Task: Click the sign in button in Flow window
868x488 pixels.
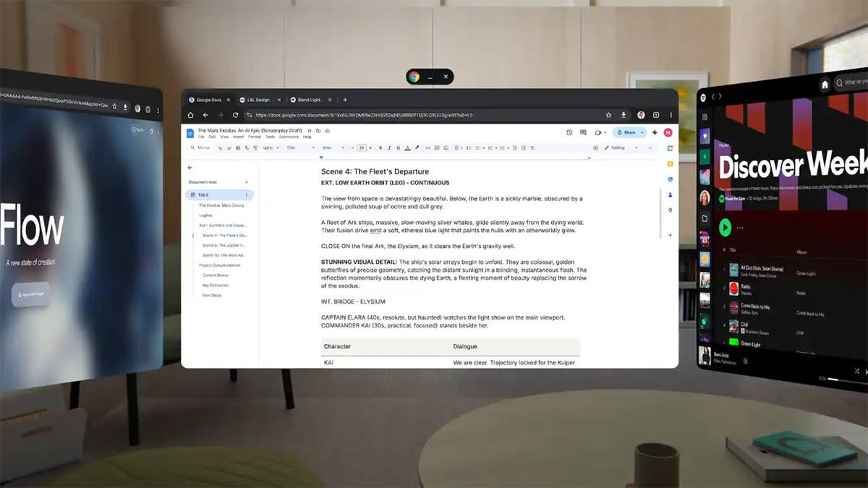Action: tap(31, 294)
